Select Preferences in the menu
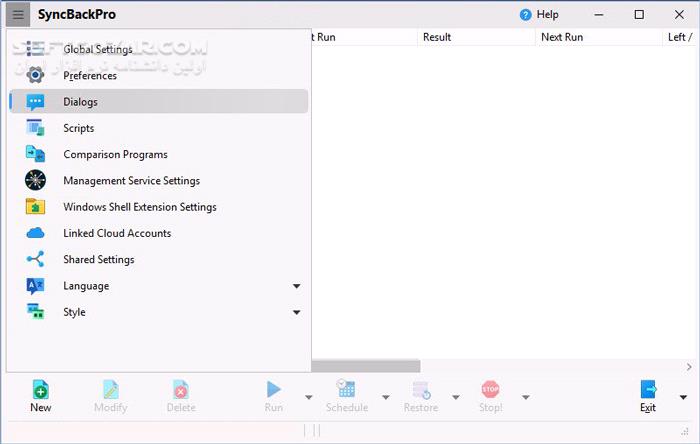Viewport: 700px width, 444px height. (158, 75)
